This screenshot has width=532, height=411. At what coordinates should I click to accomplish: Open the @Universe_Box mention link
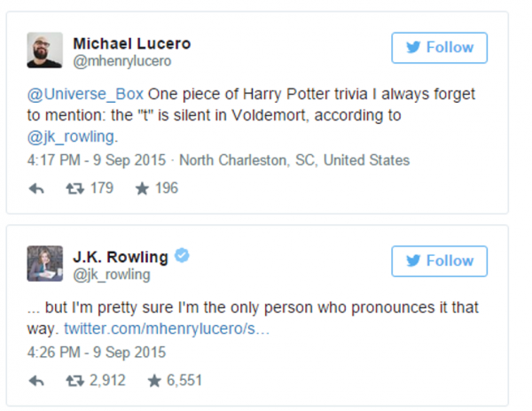(86, 95)
